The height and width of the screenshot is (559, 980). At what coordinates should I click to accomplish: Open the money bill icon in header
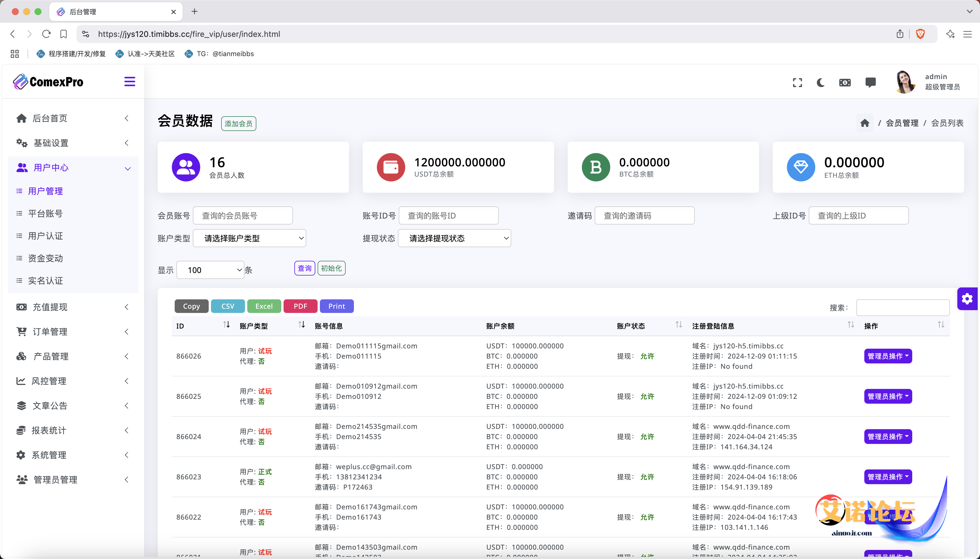[845, 82]
